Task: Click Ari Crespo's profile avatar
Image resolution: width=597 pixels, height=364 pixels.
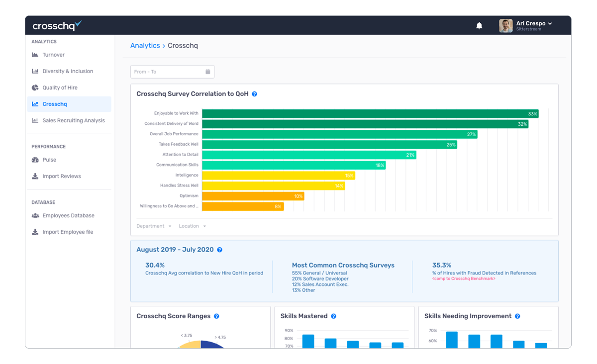Action: pos(505,26)
